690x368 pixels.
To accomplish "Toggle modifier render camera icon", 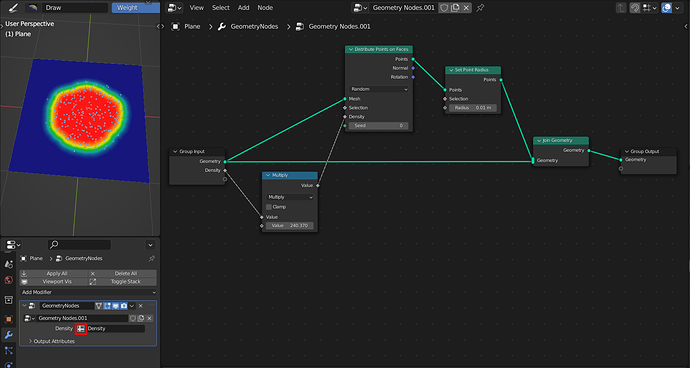I will [124, 305].
